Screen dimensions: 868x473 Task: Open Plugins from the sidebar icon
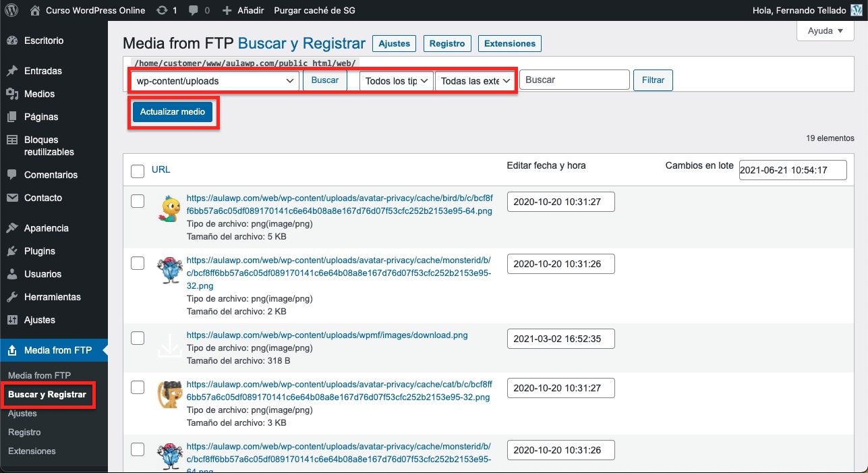11,251
